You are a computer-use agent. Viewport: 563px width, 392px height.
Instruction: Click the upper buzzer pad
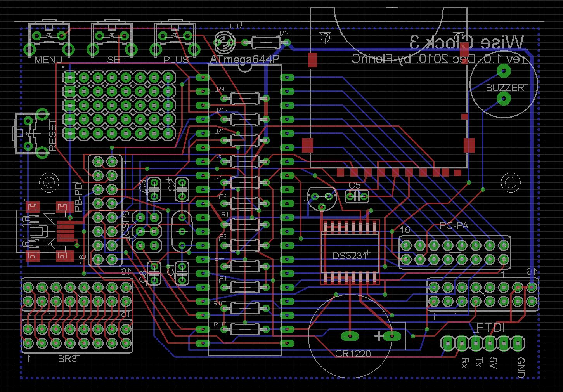tap(503, 71)
